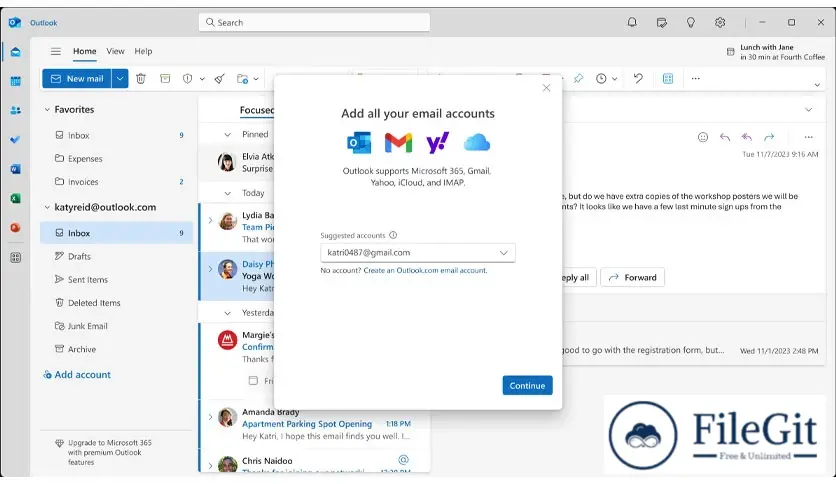Open the Junk Email folder
Image resolution: width=836 pixels, height=484 pixels.
point(116,326)
